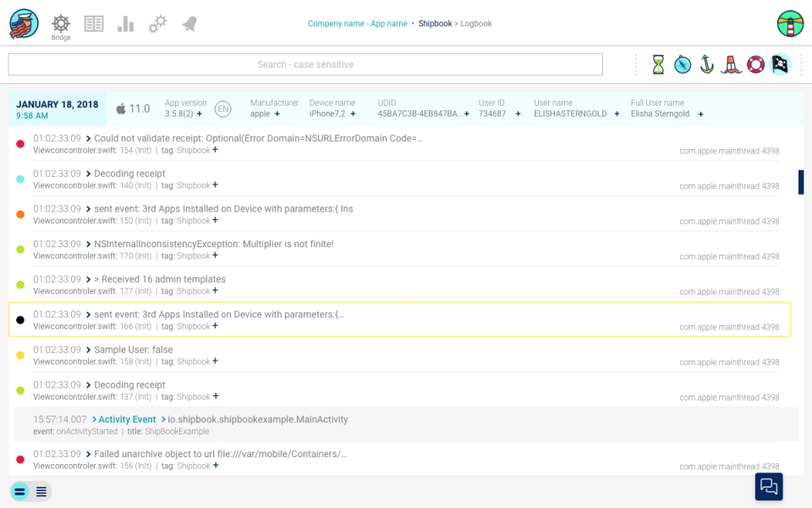Open the bell notifications icon

189,24
